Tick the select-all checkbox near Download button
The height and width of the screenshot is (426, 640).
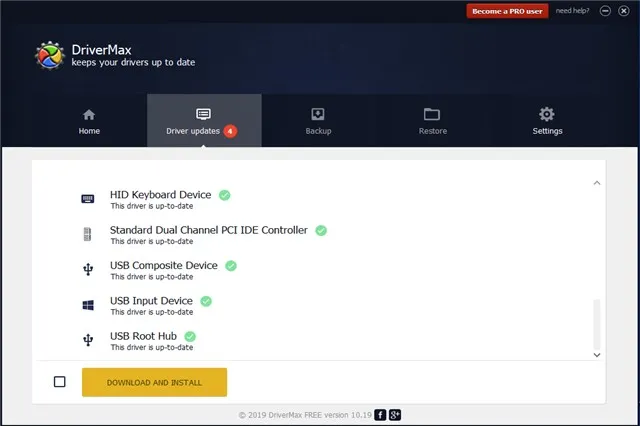coord(60,382)
